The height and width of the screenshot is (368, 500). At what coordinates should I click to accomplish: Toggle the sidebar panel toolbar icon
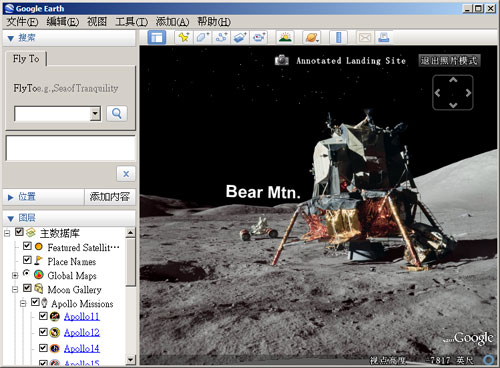[157, 37]
